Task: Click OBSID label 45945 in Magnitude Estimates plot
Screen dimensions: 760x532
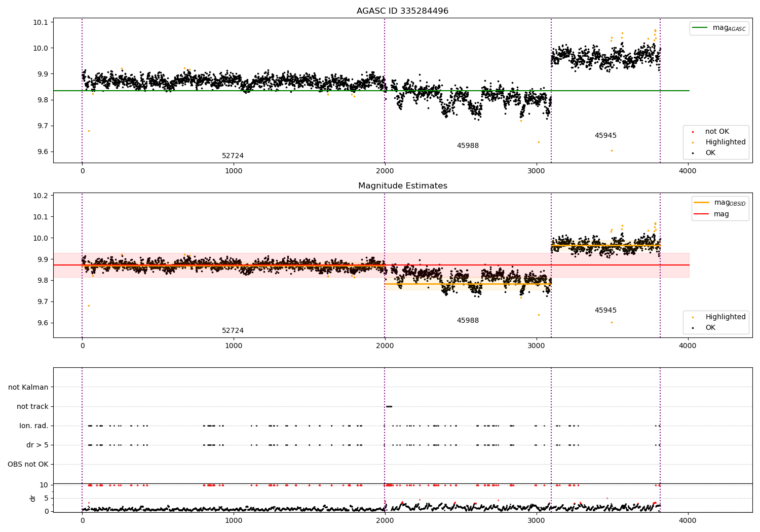Action: [x=605, y=311]
